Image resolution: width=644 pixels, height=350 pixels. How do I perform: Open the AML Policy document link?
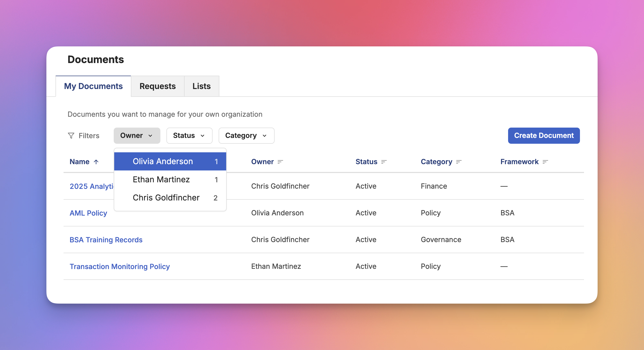(88, 213)
